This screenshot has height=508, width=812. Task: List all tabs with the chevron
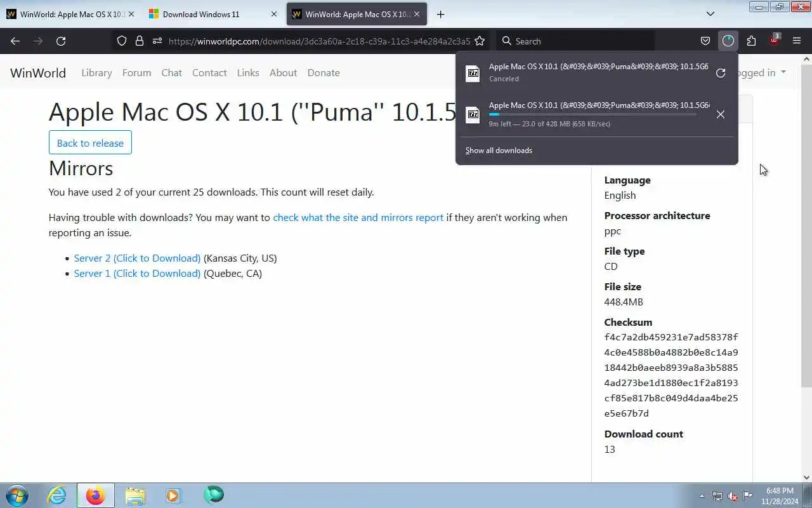pos(710,14)
